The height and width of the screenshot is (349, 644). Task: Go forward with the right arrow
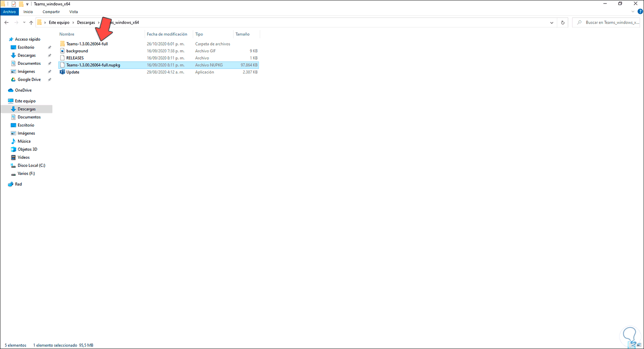pyautogui.click(x=16, y=22)
